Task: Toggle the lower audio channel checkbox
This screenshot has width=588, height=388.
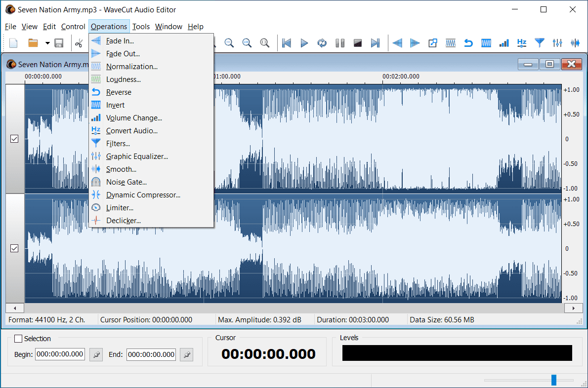Action: tap(14, 248)
